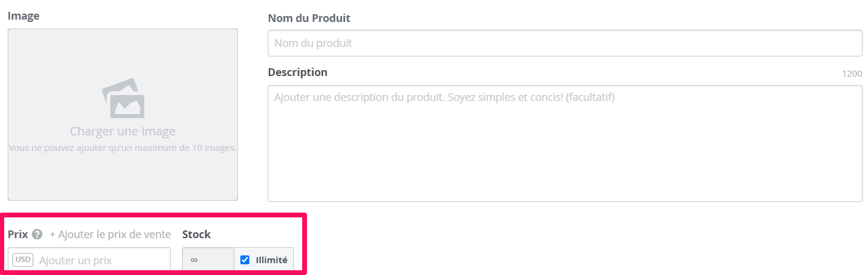
Task: Click the photo placeholder icon in upload area
Action: 123,98
